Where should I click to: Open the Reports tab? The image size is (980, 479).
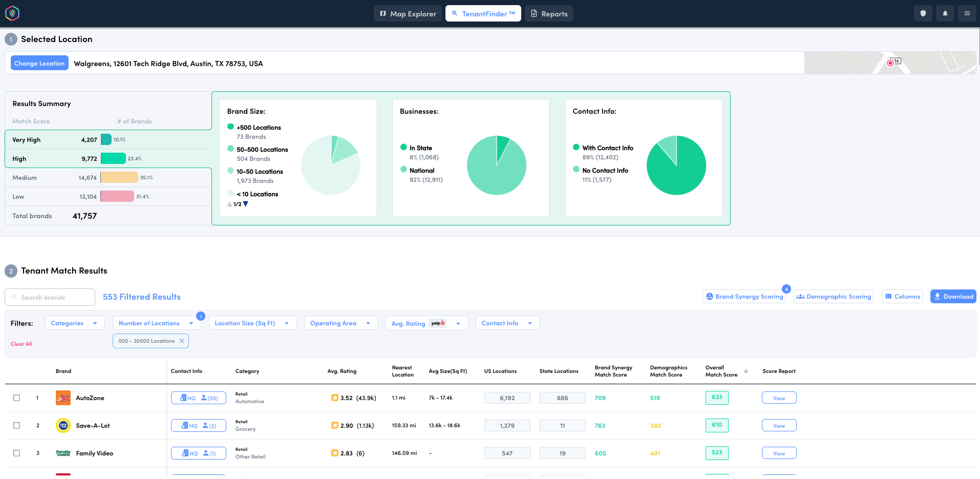tap(549, 13)
